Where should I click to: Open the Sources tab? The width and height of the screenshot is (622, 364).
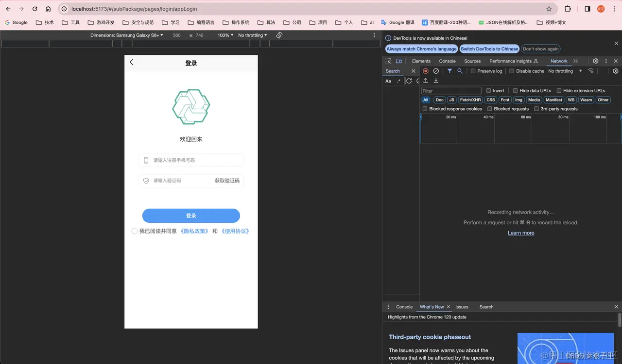472,61
